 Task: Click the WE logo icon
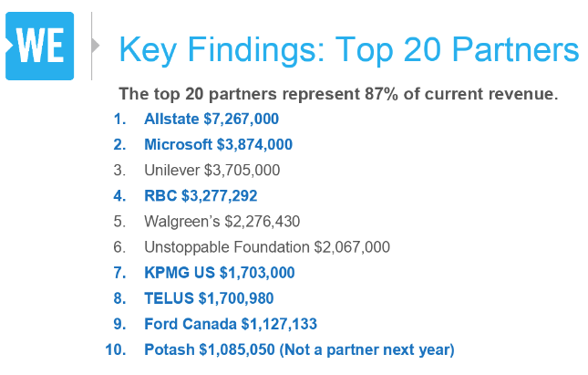[39, 46]
